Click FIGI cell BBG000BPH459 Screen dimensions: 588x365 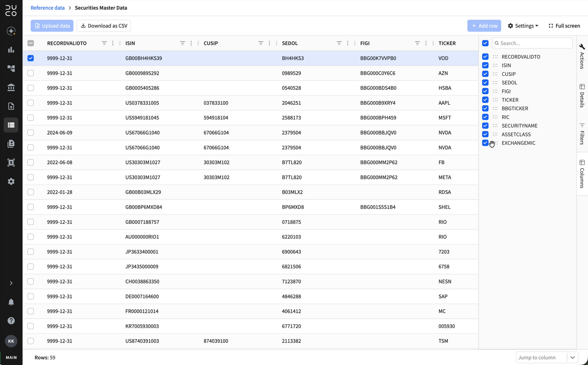(378, 118)
